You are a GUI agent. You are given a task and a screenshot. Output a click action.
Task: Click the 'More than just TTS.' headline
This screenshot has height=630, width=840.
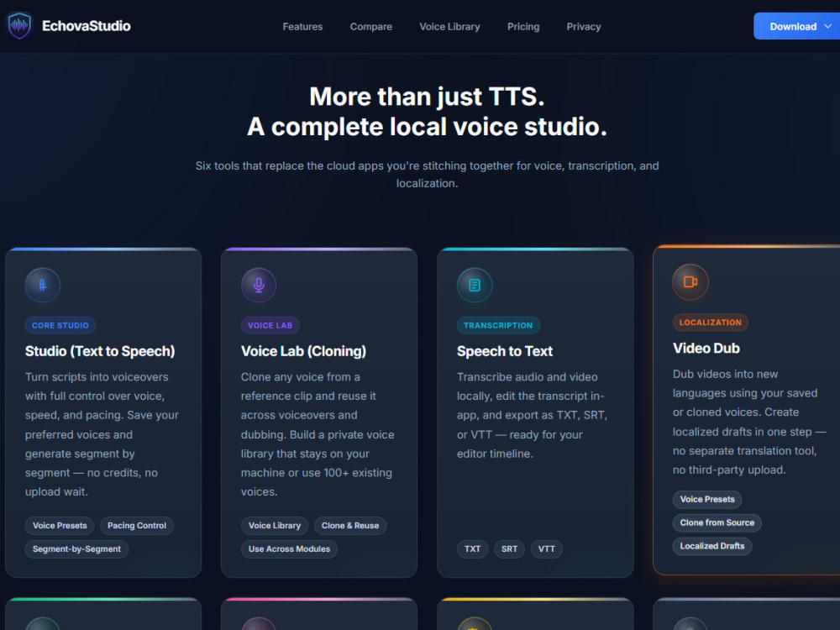click(x=427, y=97)
